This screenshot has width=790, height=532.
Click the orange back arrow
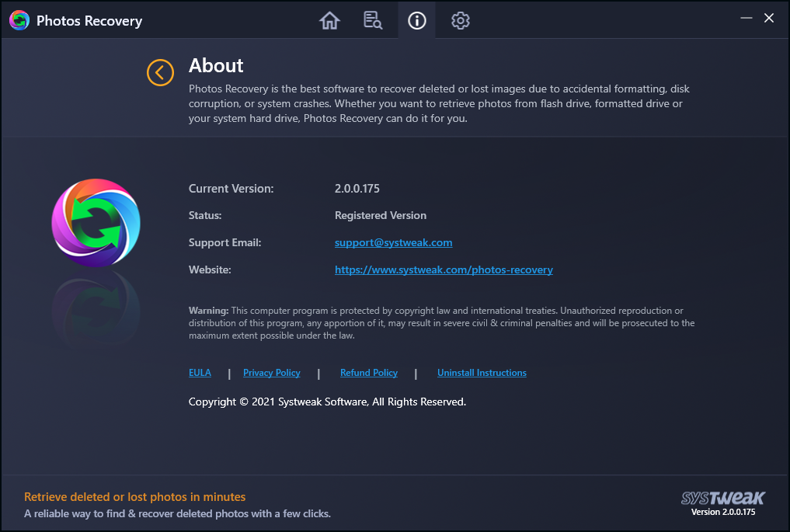coord(159,71)
